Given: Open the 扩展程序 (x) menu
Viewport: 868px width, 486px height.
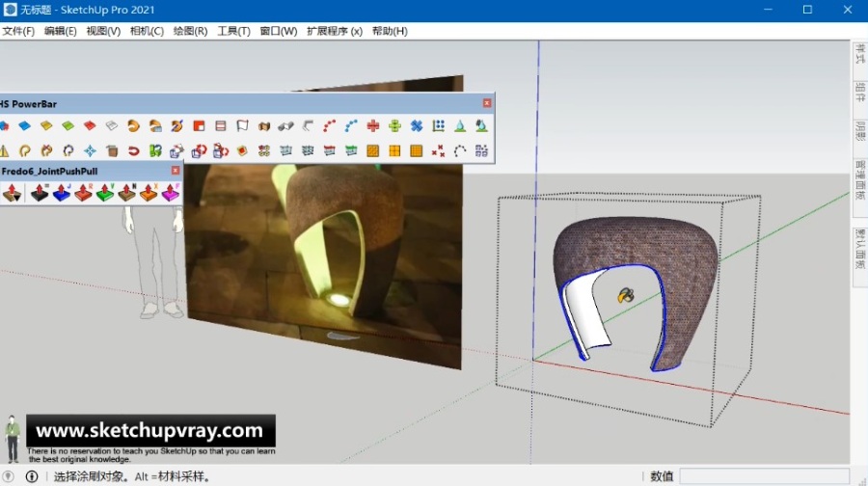Looking at the screenshot, I should click(x=335, y=31).
